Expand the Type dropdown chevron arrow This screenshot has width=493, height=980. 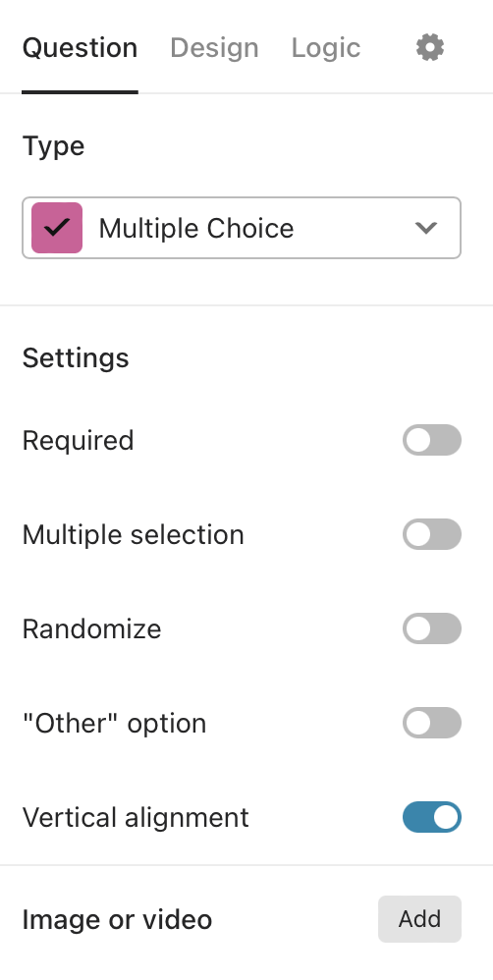click(x=426, y=228)
